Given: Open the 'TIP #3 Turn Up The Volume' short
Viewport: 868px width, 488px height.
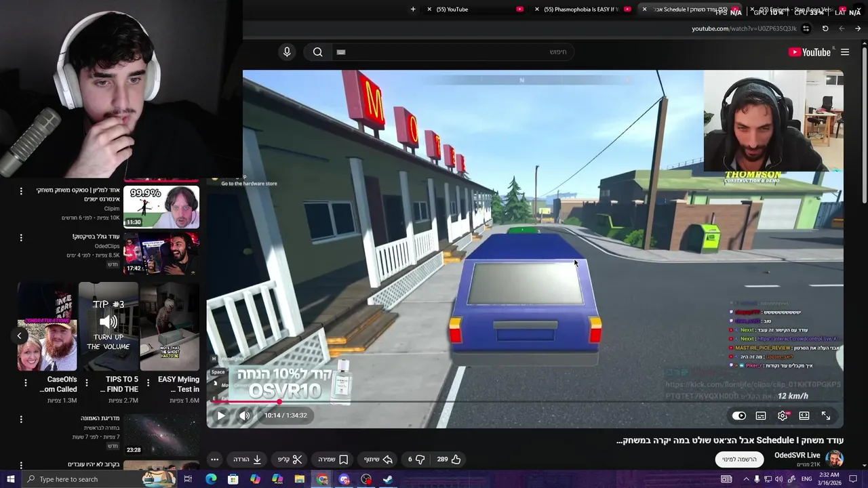Looking at the screenshot, I should coord(108,327).
